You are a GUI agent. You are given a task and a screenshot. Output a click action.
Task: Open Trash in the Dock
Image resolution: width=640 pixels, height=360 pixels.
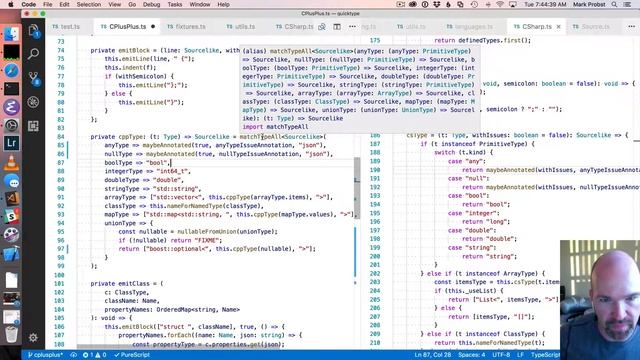pos(11,334)
